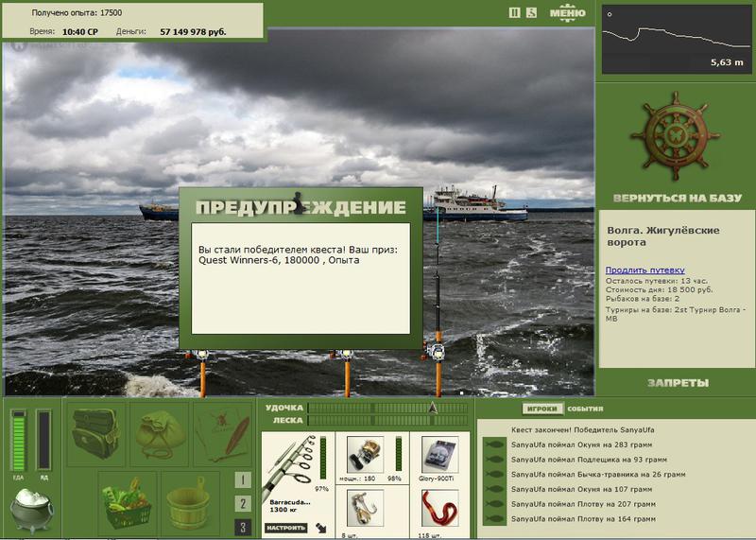The width and height of the screenshot is (756, 540).
Task: Pause the game with the pause icon
Action: [514, 13]
